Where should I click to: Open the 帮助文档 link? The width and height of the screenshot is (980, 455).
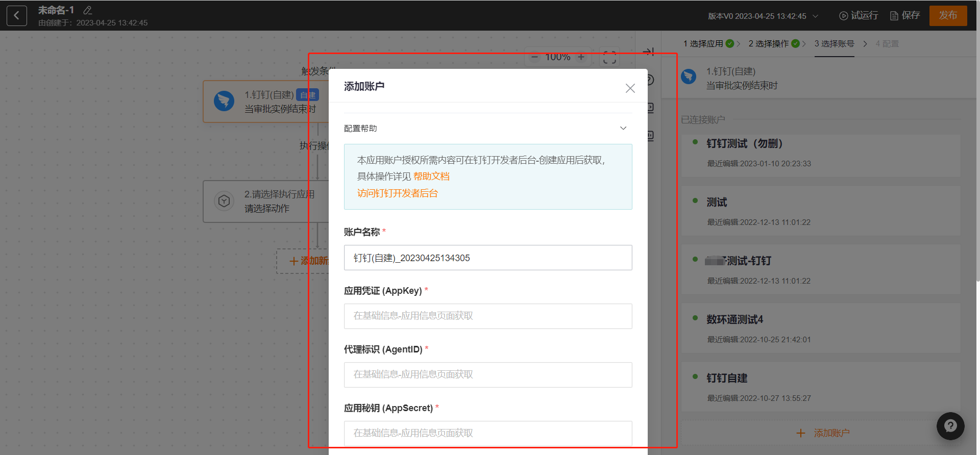point(431,176)
